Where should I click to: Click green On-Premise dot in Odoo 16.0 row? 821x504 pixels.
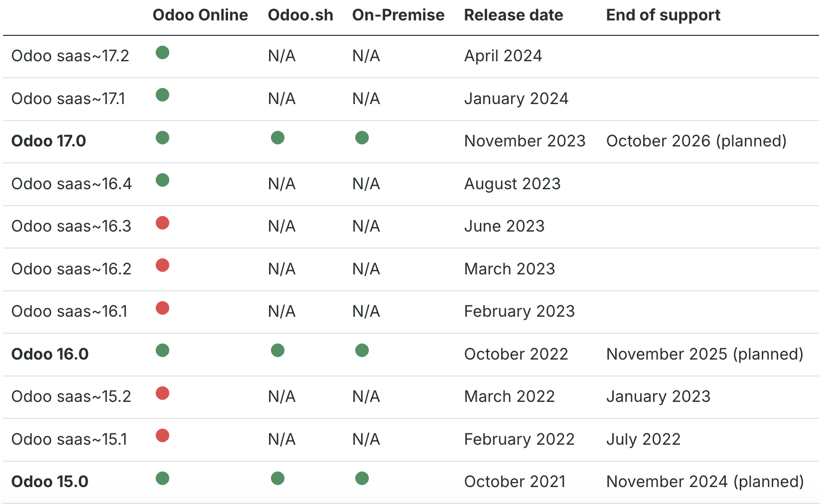point(362,351)
